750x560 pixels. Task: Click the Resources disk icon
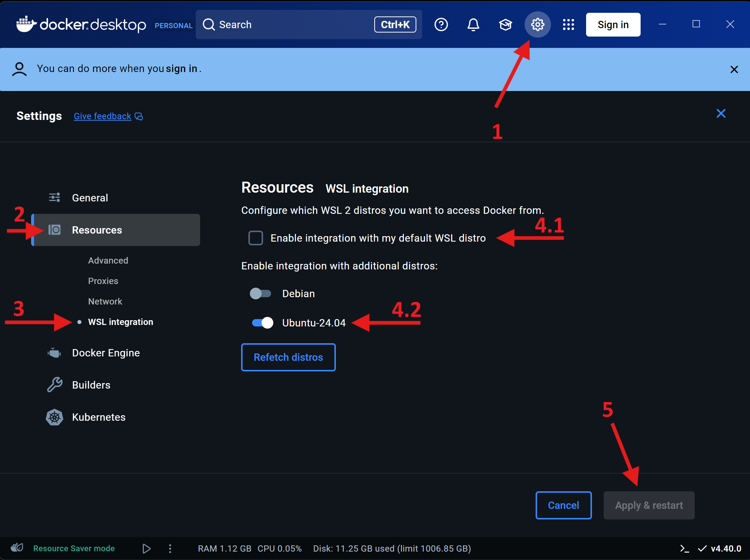[x=55, y=230]
